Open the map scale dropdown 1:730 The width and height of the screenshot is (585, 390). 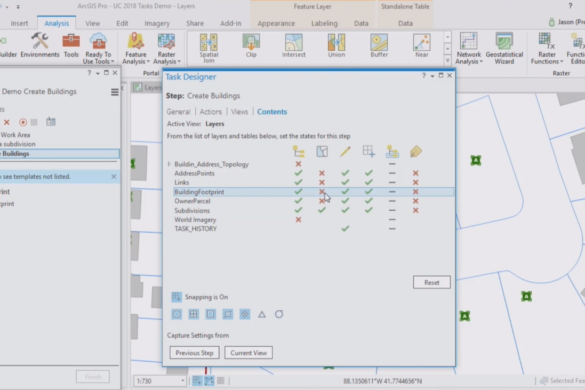click(x=160, y=381)
